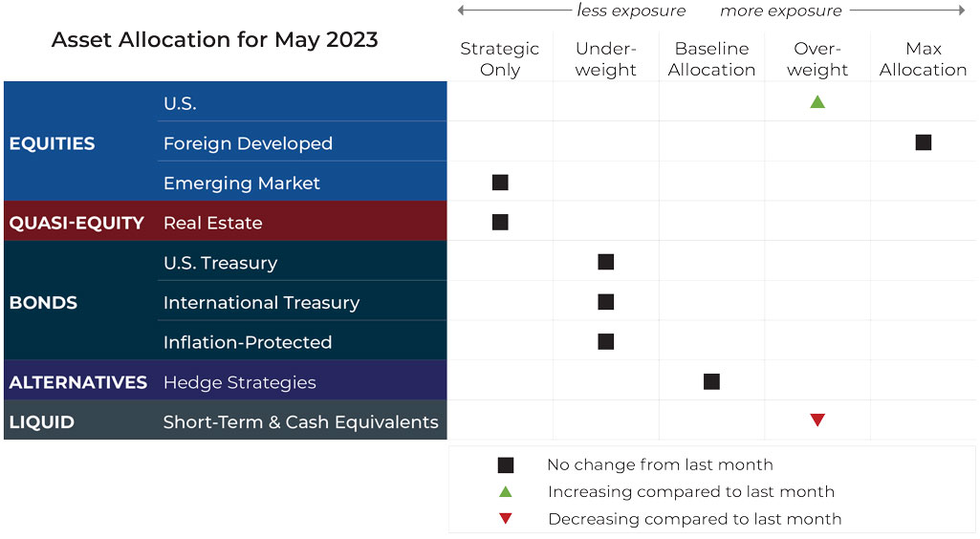The image size is (980, 539).
Task: Click the 'Foreign Developed' row label
Action: point(249,143)
